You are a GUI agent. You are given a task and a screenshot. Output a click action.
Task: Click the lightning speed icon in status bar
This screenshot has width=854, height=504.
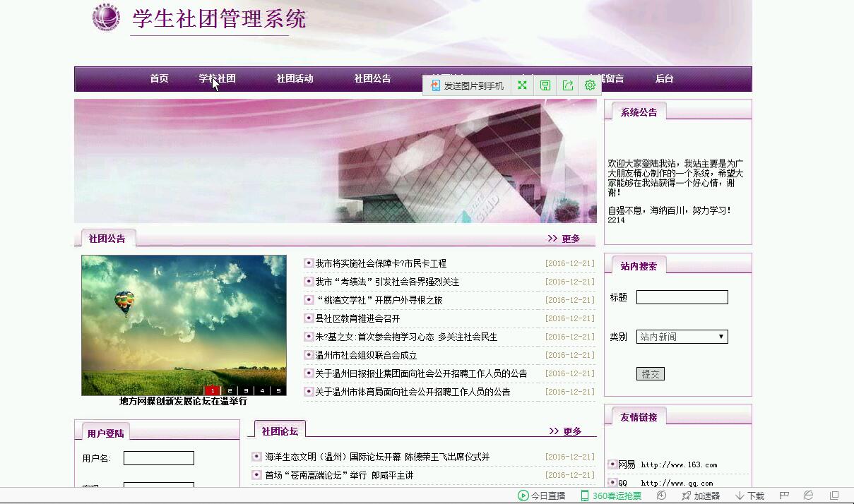point(661,496)
